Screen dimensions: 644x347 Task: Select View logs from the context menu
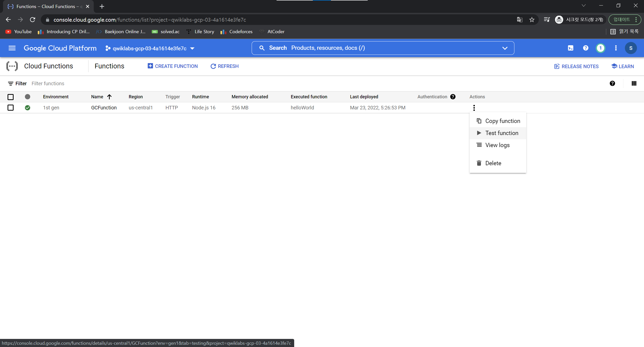497,145
